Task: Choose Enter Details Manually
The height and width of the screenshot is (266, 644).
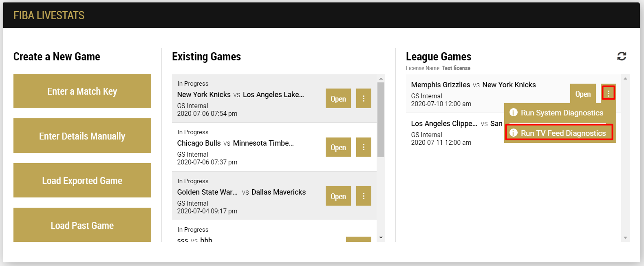Action: [x=82, y=136]
